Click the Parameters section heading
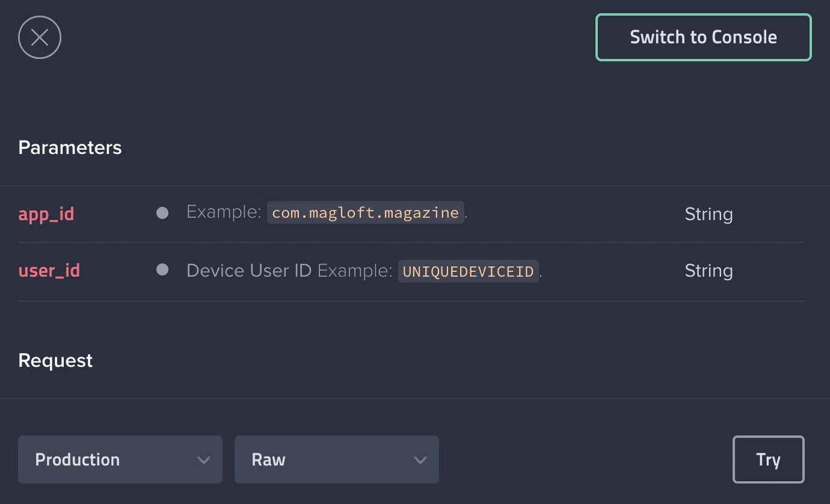The height and width of the screenshot is (504, 830). pyautogui.click(x=70, y=147)
